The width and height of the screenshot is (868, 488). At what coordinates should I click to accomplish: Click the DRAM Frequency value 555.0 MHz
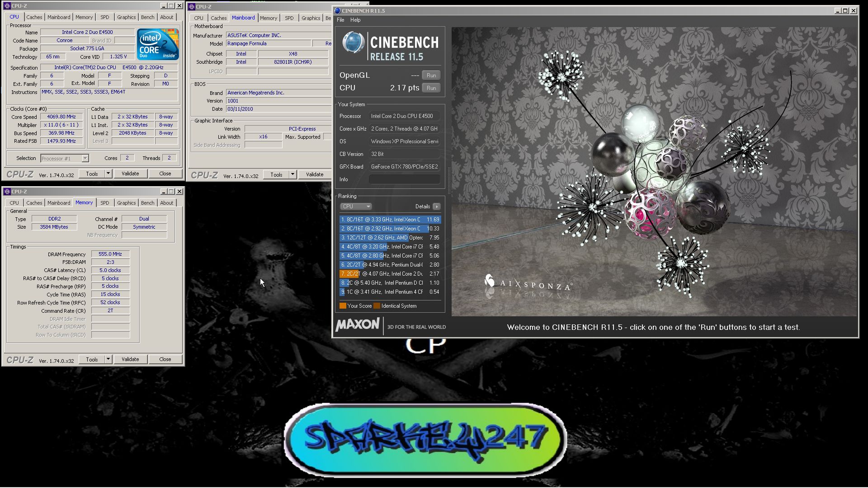[110, 254]
